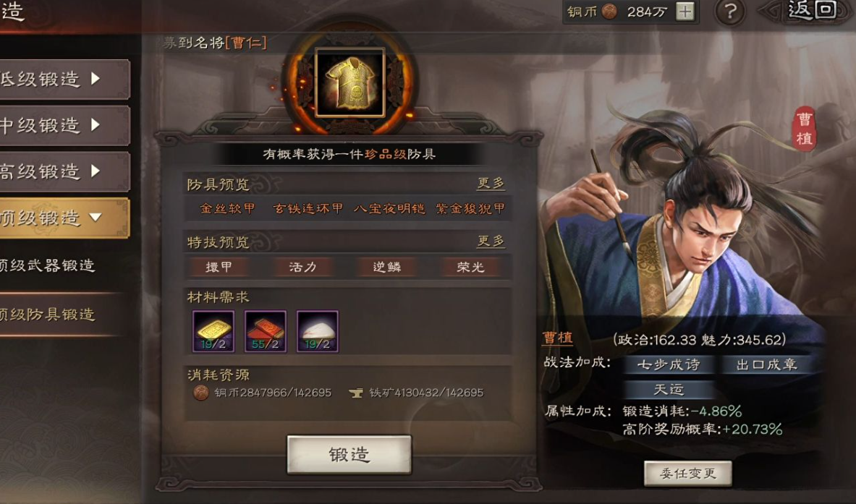This screenshot has width=856, height=504.
Task: Click the anvil icon beside 铁矿
Action: [356, 393]
